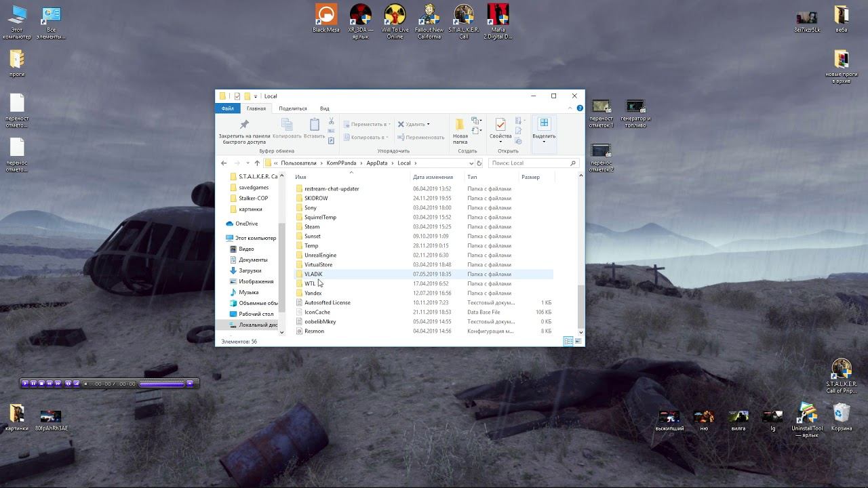868x488 pixels.
Task: Select the генератор и топливо desktop file
Action: pos(635,113)
